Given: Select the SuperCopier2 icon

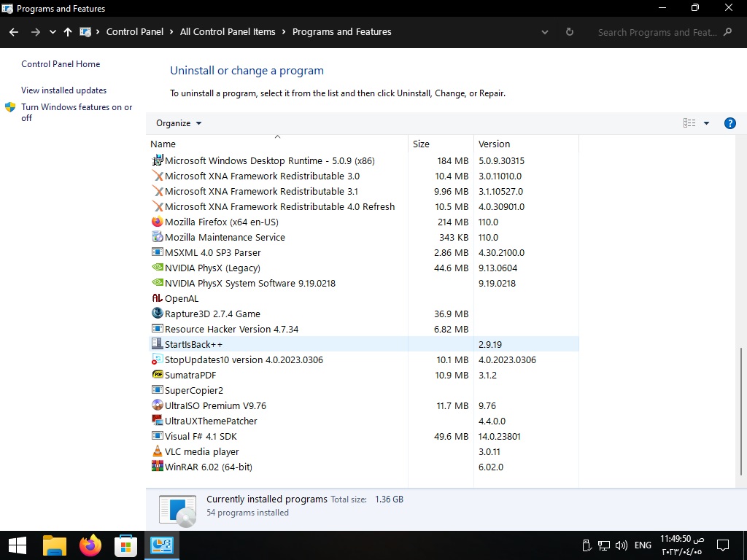Looking at the screenshot, I should 158,390.
